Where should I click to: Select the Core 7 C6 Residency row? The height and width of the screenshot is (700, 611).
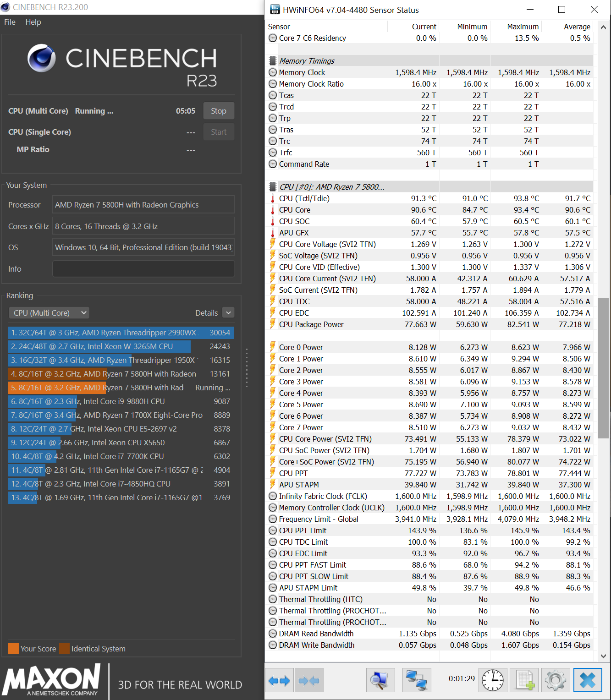click(x=430, y=38)
